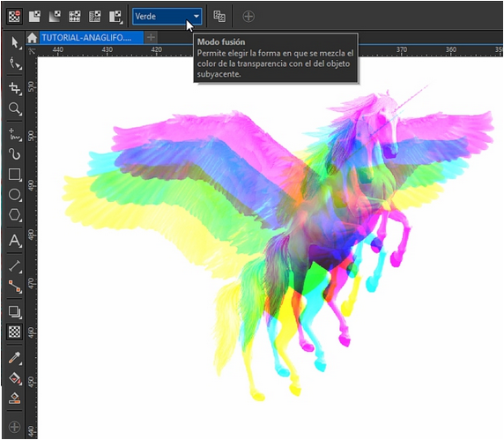Viewport: 504px width, 440px height.
Task: Select the Shape edit tool
Action: click(x=15, y=63)
